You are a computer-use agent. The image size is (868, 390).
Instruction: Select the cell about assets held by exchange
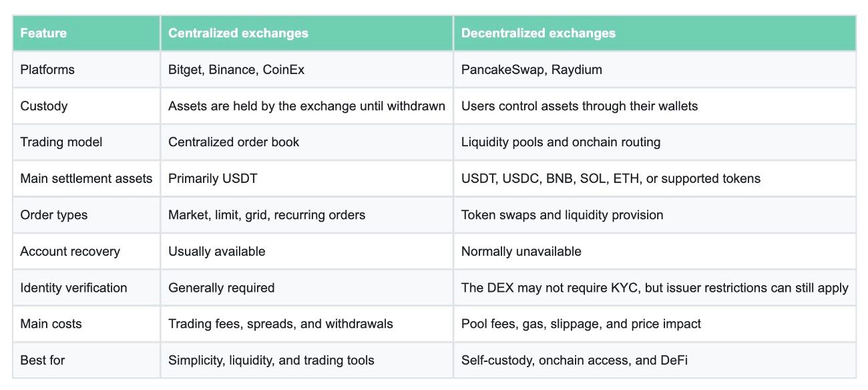coord(306,106)
